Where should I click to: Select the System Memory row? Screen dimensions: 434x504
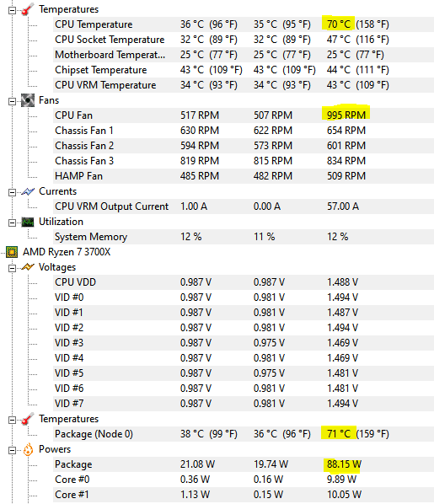pyautogui.click(x=244, y=237)
